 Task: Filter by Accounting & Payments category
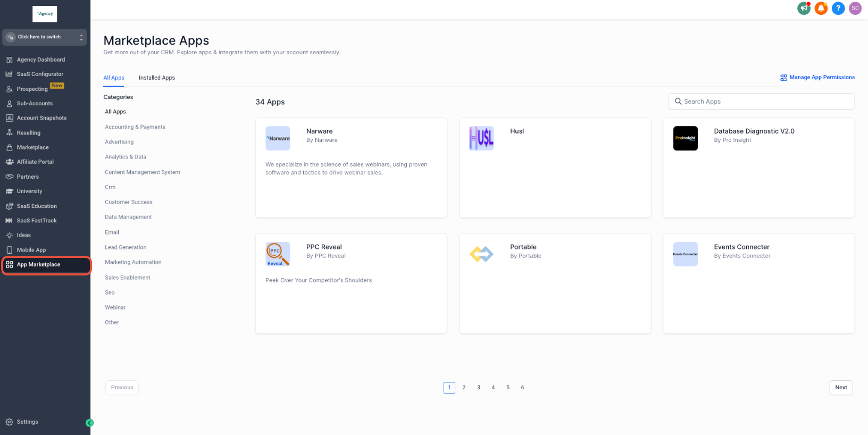pyautogui.click(x=135, y=127)
